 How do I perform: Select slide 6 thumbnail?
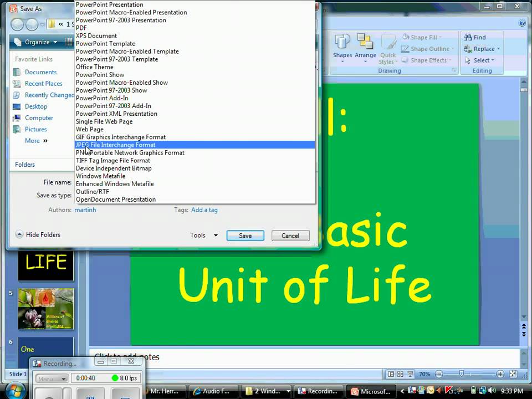pyautogui.click(x=46, y=353)
